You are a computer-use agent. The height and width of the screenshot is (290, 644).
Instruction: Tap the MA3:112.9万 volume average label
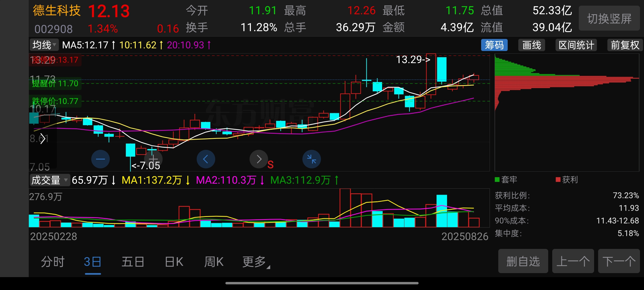pyautogui.click(x=305, y=180)
